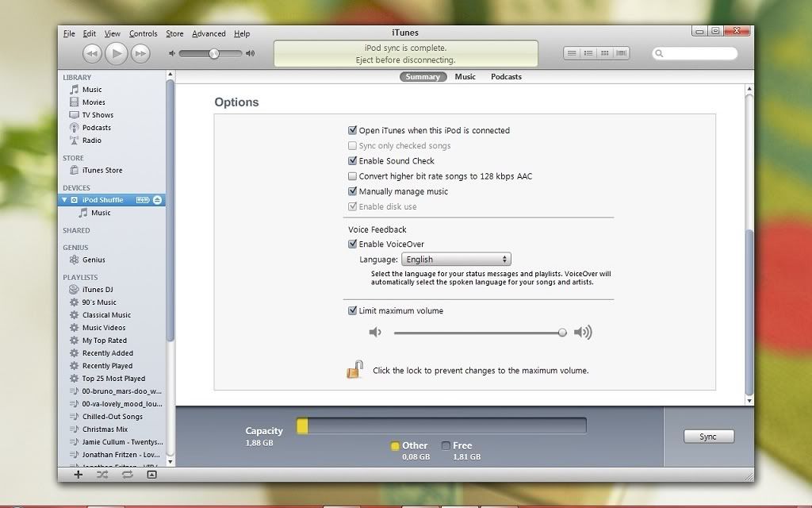
Task: Open the Store menu
Action: pyautogui.click(x=174, y=33)
